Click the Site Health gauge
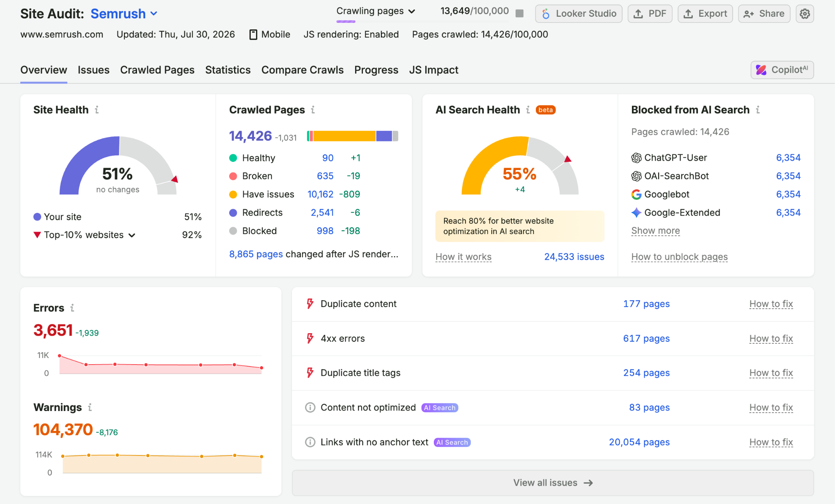The image size is (835, 504). coord(118,166)
